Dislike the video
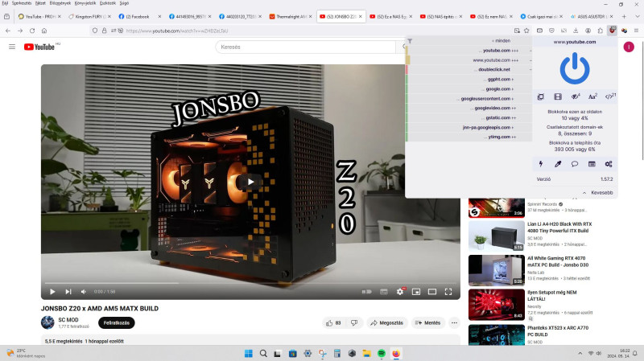Screen dimensions: 644x361 pos(354,323)
